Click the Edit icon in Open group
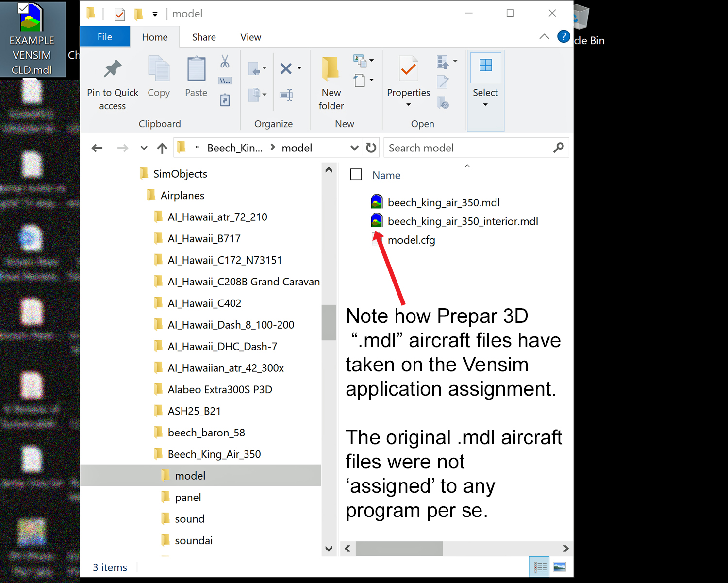This screenshot has width=728, height=583. tap(443, 82)
